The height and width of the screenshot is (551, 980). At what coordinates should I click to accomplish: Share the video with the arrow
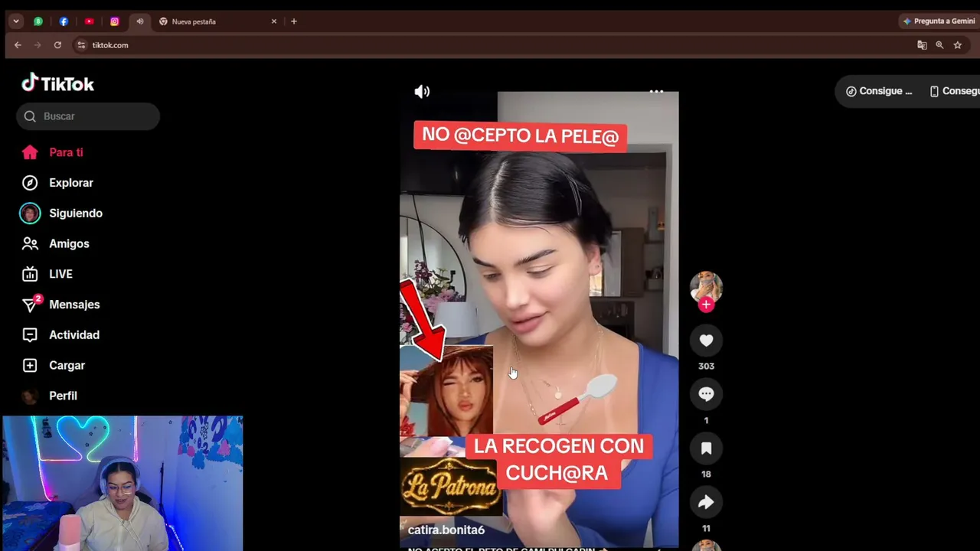coord(706,502)
